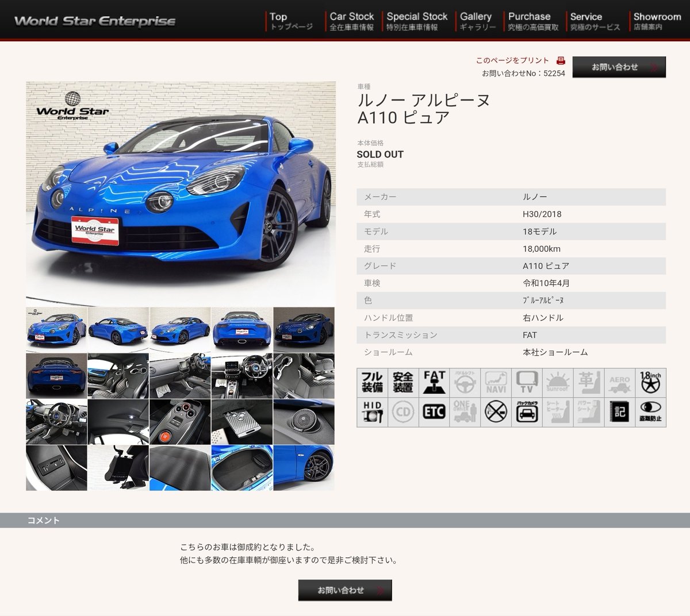Select the first front-left view thumbnail
Viewport: 690px width, 616px height.
56,329
